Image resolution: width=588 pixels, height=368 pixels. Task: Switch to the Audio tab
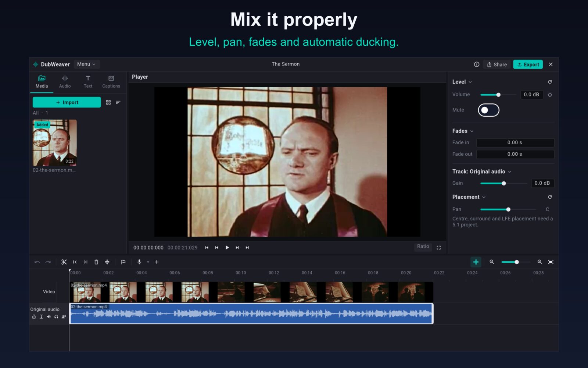pyautogui.click(x=65, y=82)
